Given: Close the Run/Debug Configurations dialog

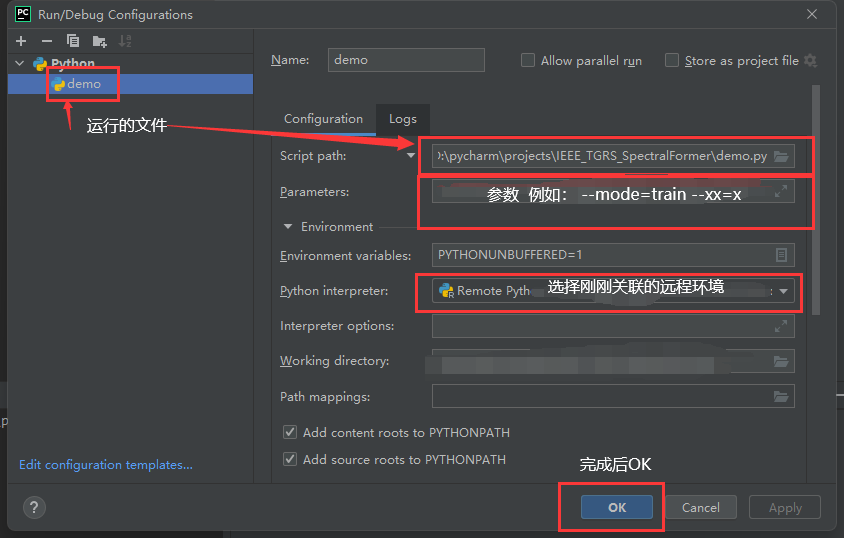Looking at the screenshot, I should pyautogui.click(x=812, y=15).
